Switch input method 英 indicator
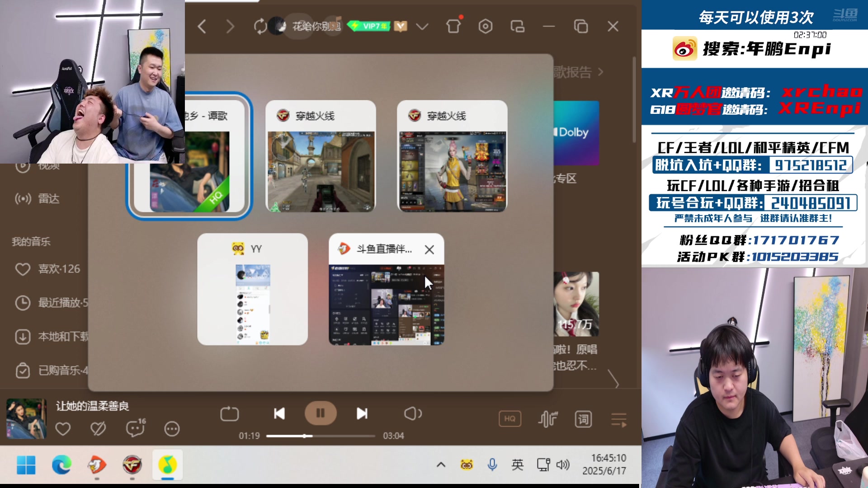This screenshot has height=488, width=868. (x=517, y=465)
